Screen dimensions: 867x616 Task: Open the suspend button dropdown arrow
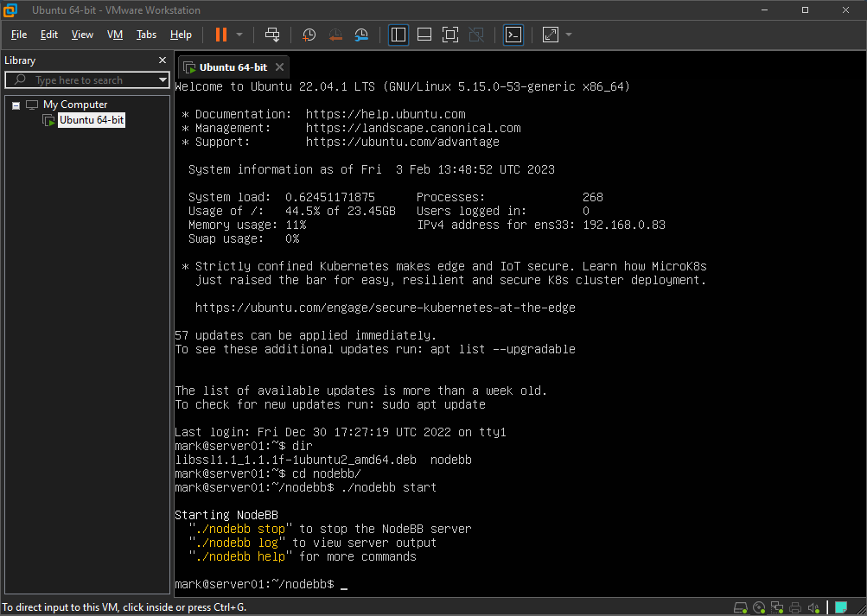[x=239, y=35]
